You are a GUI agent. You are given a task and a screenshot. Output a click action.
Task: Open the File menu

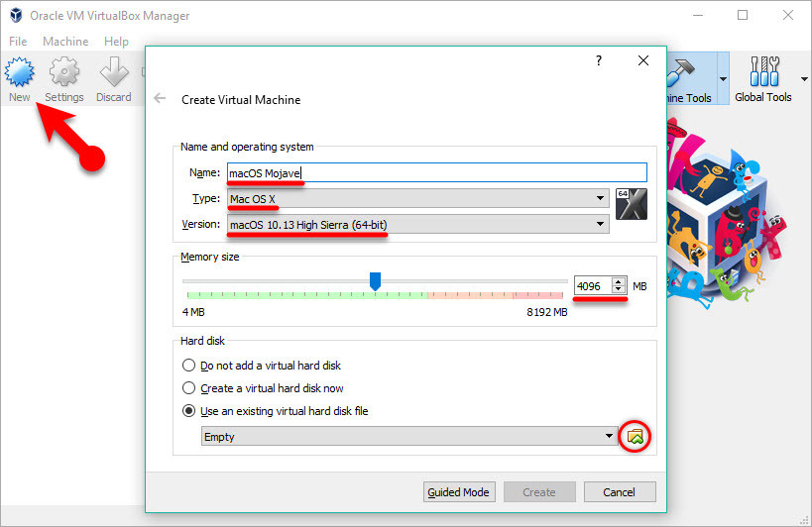click(x=18, y=42)
